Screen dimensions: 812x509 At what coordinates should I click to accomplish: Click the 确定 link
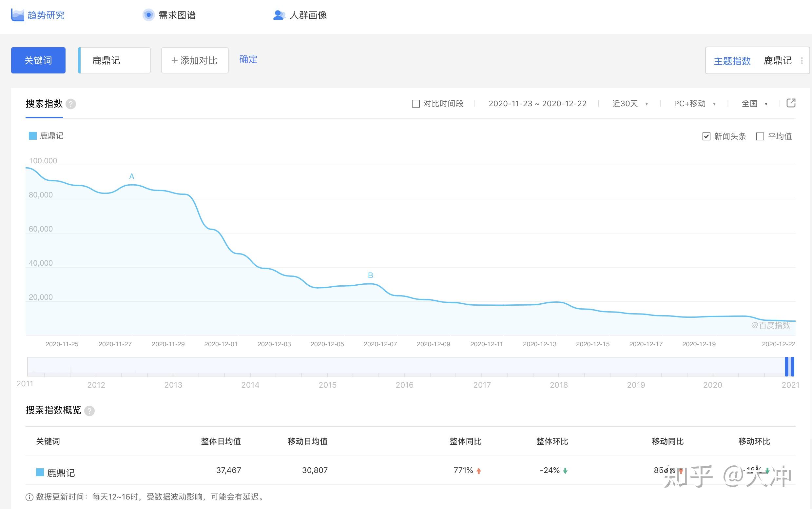[248, 59]
